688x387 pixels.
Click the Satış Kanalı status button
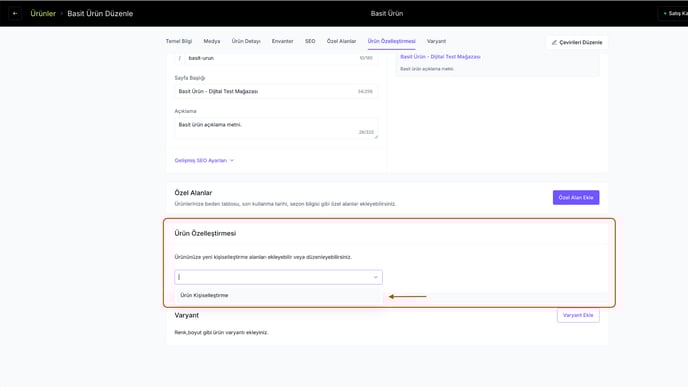pos(674,14)
